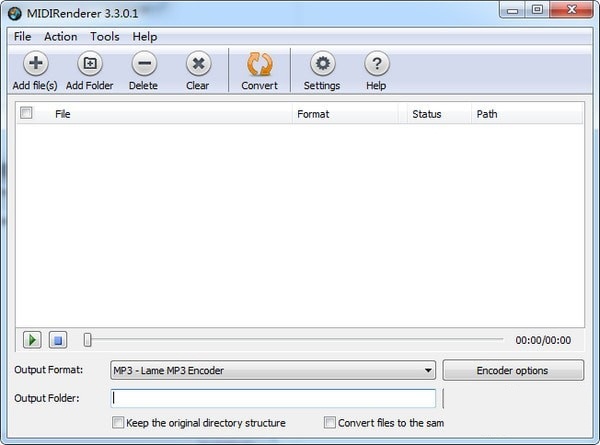Viewport: 600px width, 445px height.
Task: Open Settings via the gear icon
Action: (322, 64)
